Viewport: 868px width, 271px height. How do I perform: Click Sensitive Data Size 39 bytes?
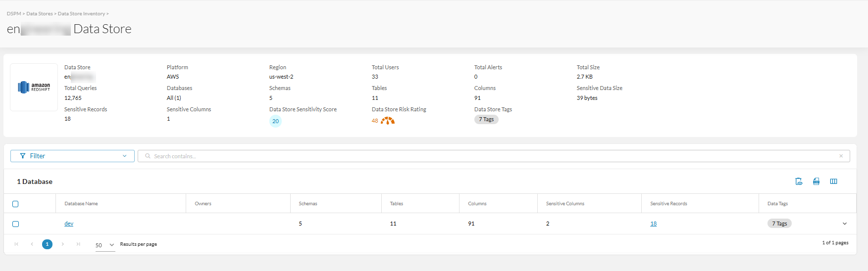[x=587, y=98]
